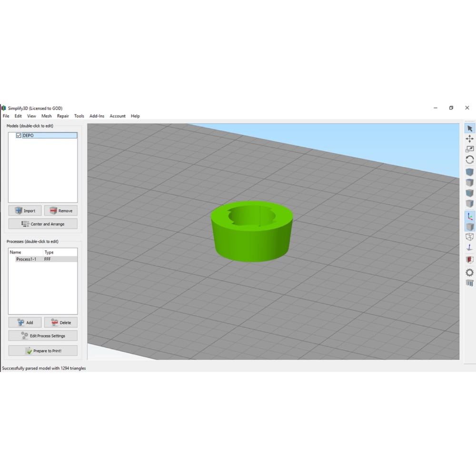Switch to side view cube

click(470, 203)
